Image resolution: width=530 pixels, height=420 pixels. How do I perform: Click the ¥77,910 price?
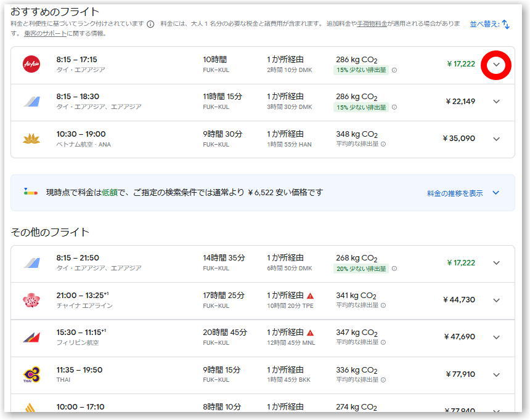pyautogui.click(x=460, y=374)
